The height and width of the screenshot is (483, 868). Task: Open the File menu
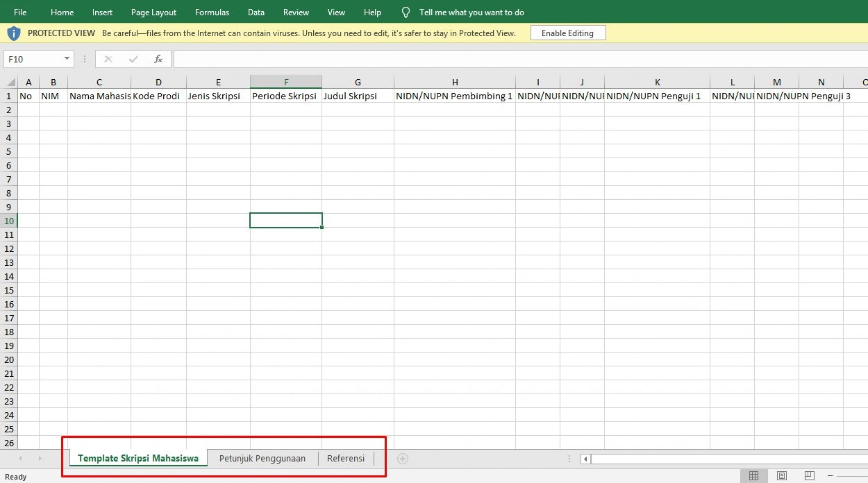20,12
